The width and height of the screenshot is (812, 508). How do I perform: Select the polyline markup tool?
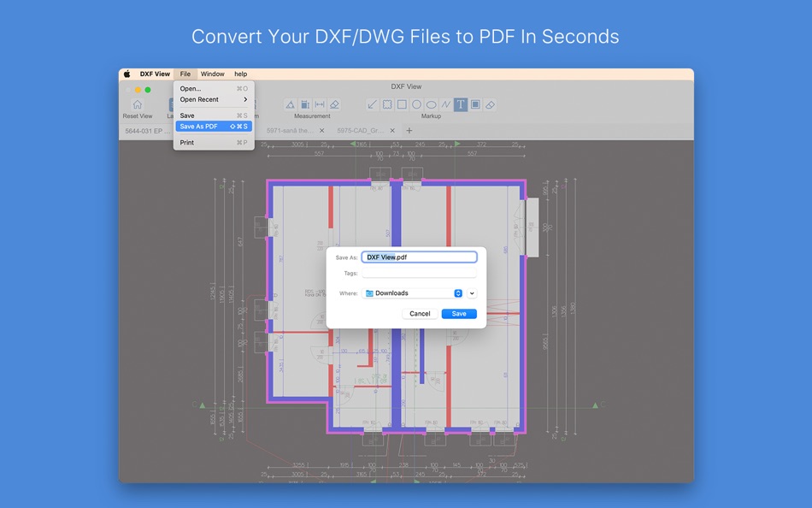[x=446, y=104]
